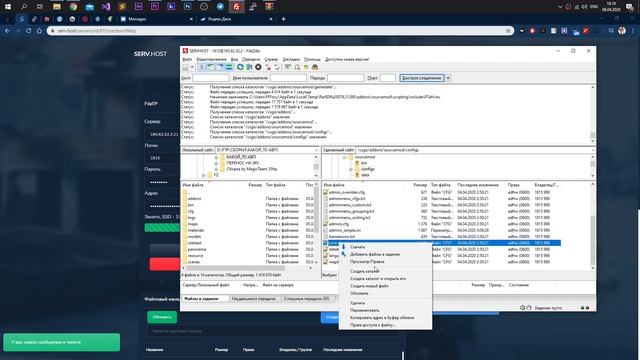Screen dimensions: 640x360
Task: Open the Помощь menu
Action: 312,60
